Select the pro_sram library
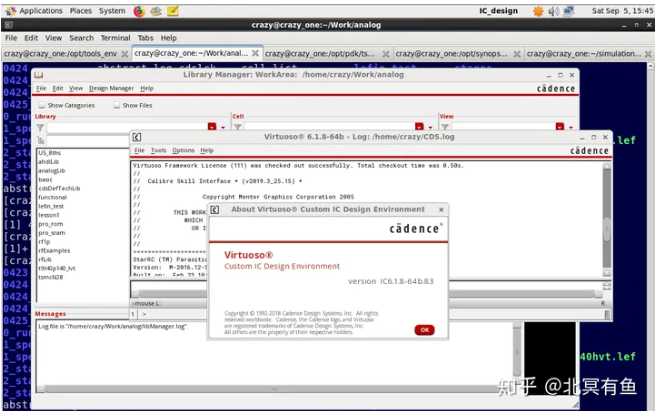Image resolution: width=655 pixels, height=411 pixels. tap(52, 233)
